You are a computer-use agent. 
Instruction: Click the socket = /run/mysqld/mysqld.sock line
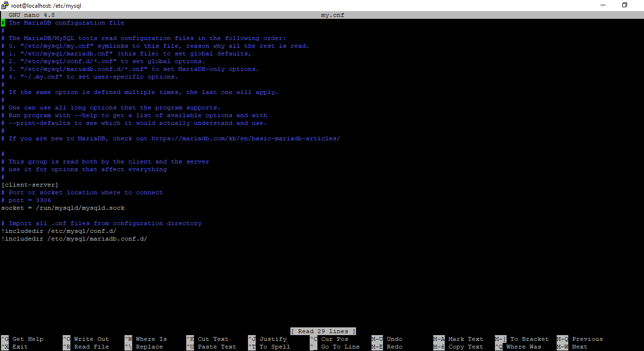pos(63,208)
